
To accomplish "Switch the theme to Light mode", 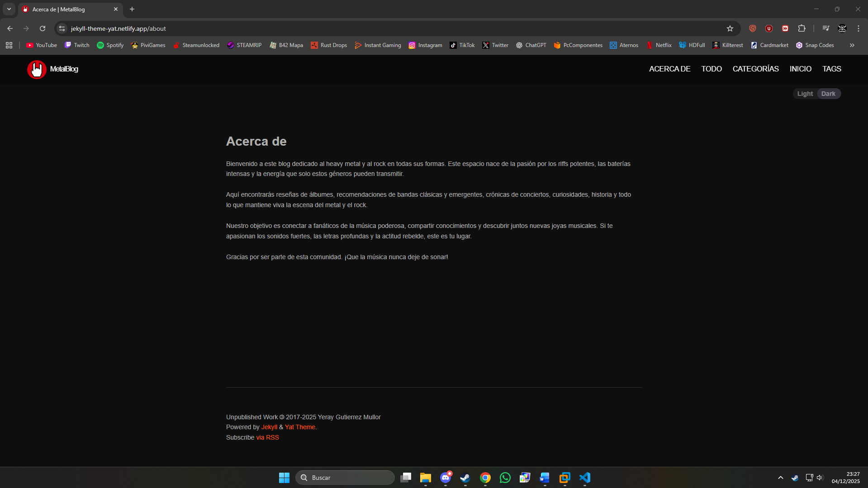I will [805, 94].
